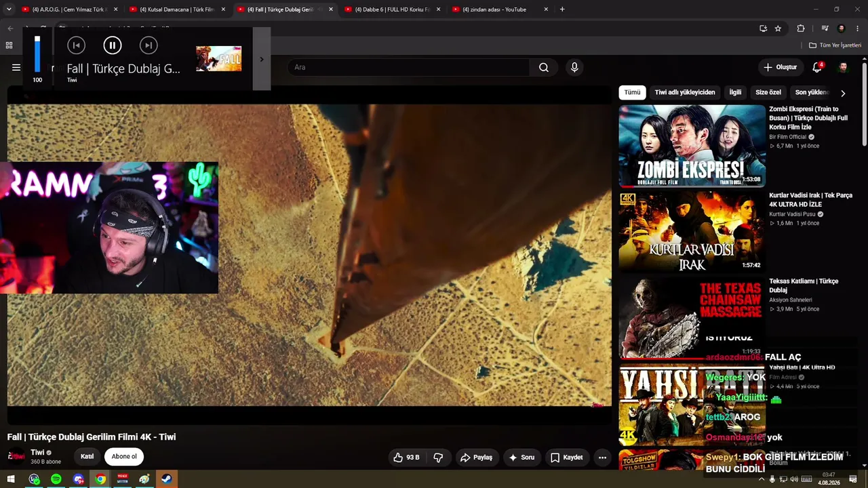This screenshot has width=868, height=488.
Task: Select the Tümü filter chip
Action: click(x=632, y=92)
